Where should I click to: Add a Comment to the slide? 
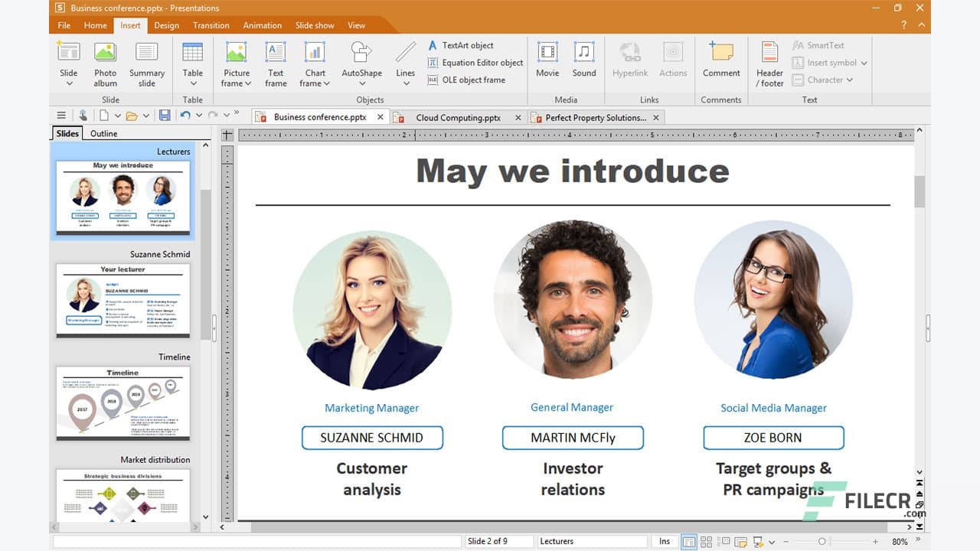(x=720, y=63)
